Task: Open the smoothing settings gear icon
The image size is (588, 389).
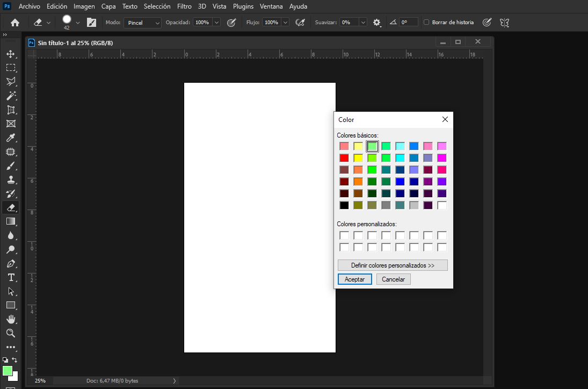Action: [x=376, y=22]
